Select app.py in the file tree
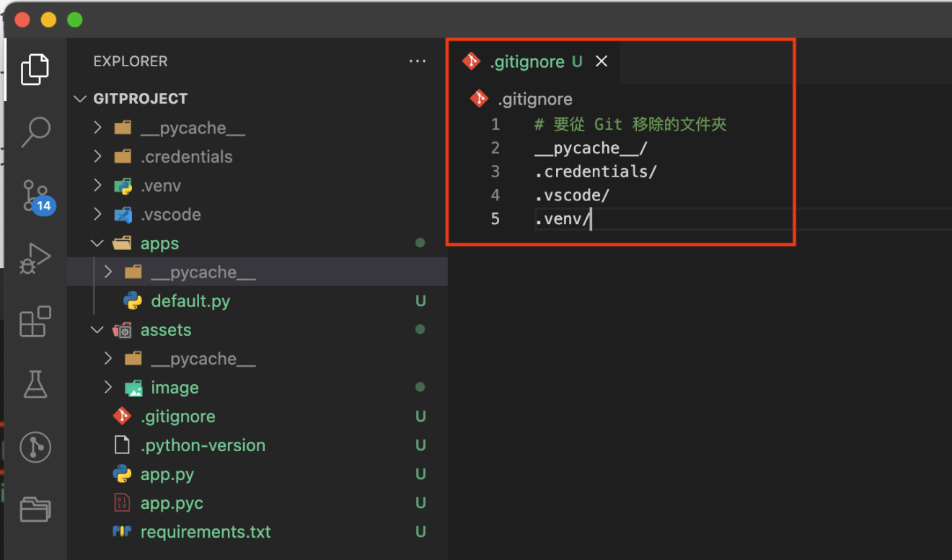The width and height of the screenshot is (952, 560). tap(166, 474)
